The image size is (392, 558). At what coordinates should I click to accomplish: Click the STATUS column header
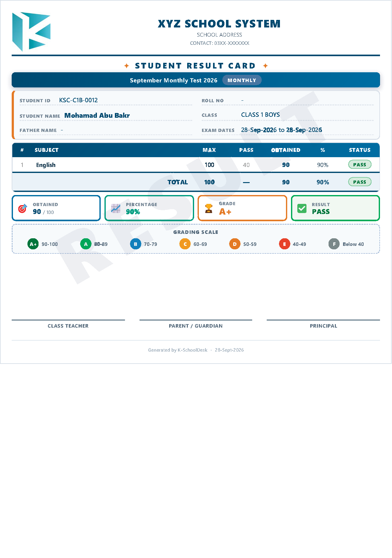click(x=360, y=150)
